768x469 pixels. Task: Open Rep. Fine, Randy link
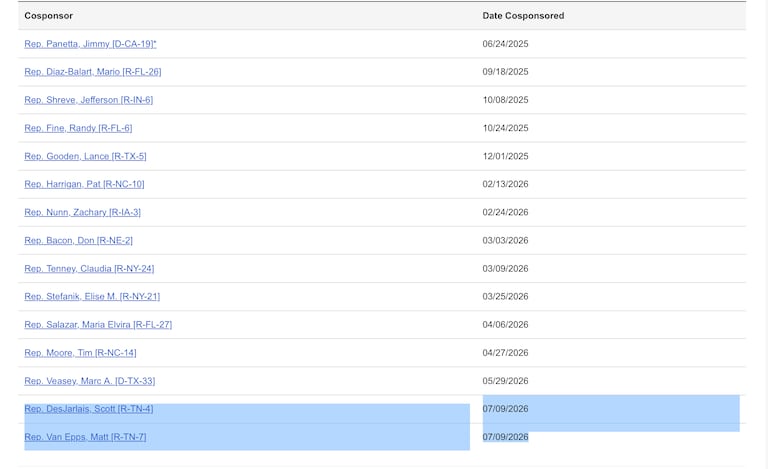(78, 128)
